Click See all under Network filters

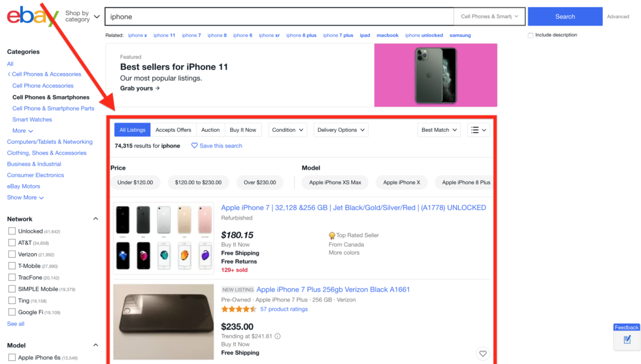coord(16,324)
